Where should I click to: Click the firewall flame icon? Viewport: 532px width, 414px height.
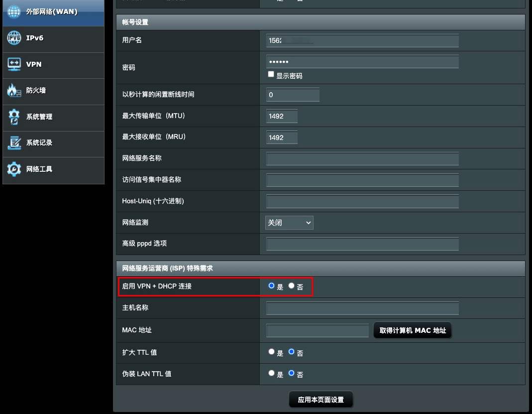click(14, 91)
